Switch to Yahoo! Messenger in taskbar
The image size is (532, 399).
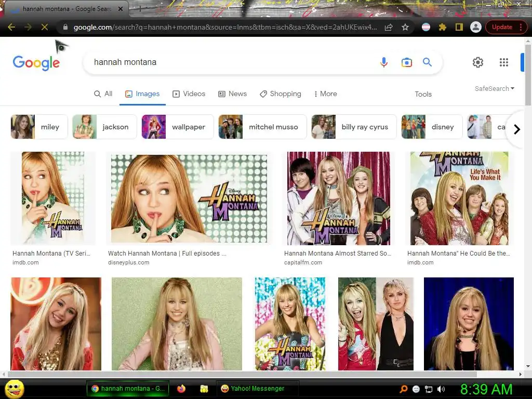pos(258,389)
